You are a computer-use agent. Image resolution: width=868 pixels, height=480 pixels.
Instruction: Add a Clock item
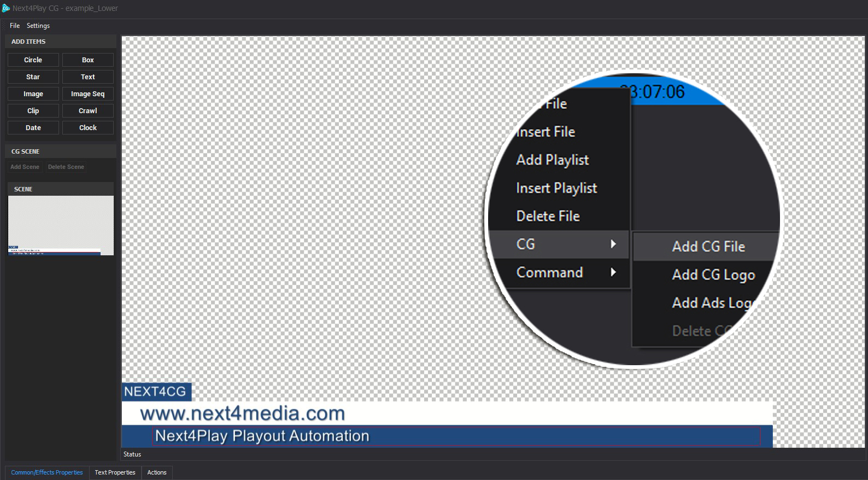[87, 128]
